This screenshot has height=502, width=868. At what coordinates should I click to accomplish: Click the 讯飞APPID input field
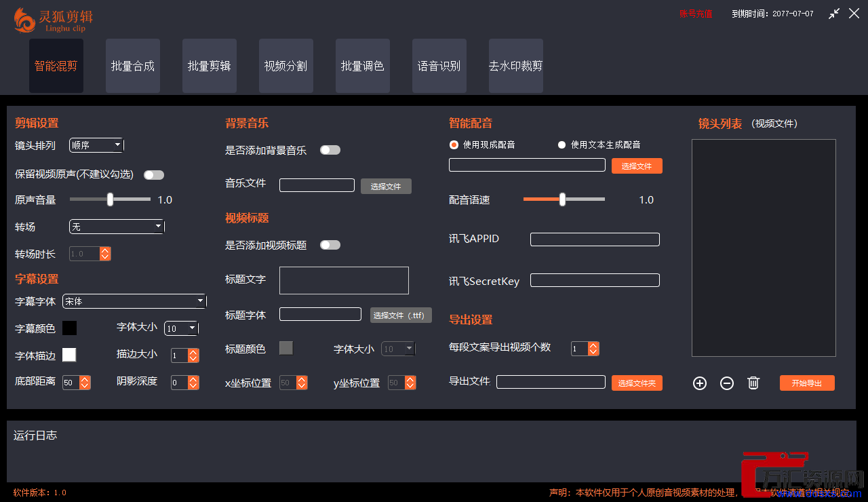[x=595, y=239]
